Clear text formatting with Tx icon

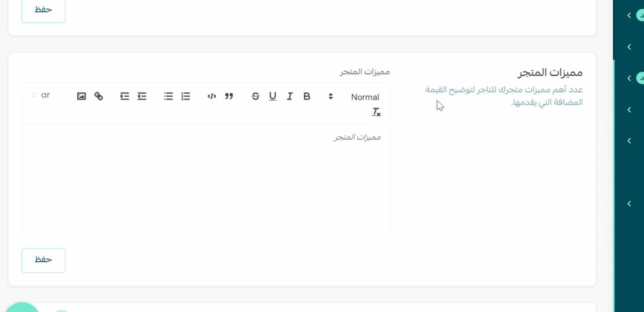pyautogui.click(x=376, y=113)
